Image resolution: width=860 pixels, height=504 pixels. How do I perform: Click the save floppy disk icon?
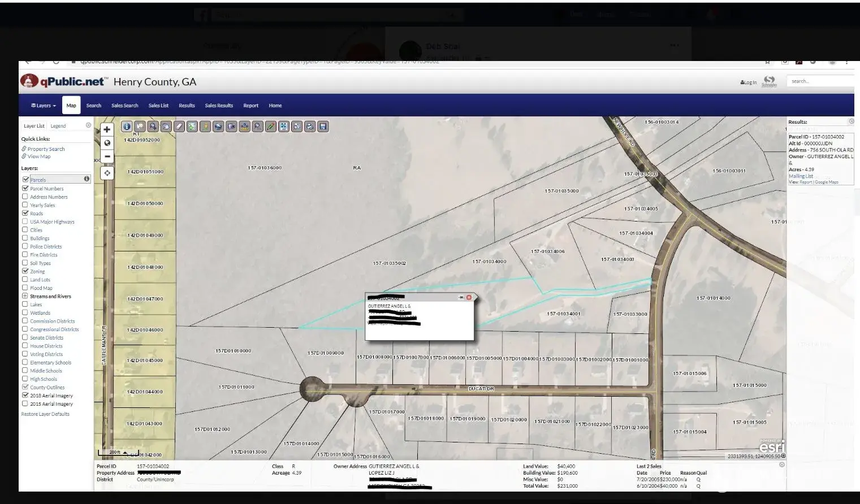coord(323,127)
